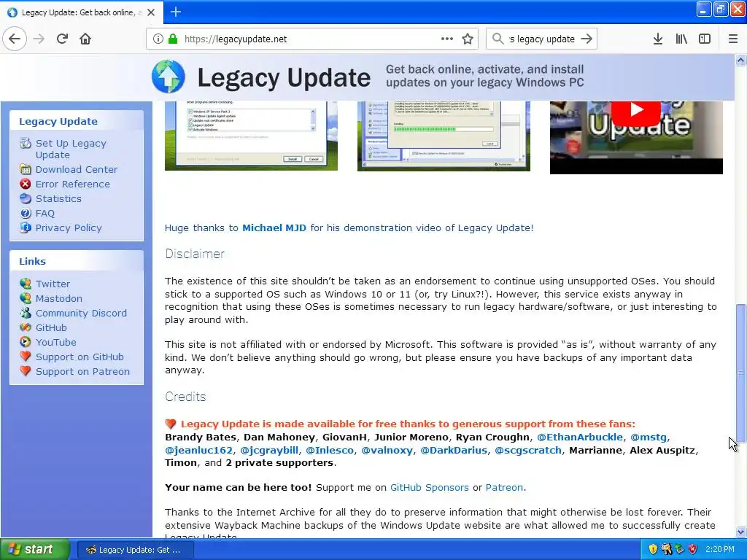Image resolution: width=747 pixels, height=560 pixels.
Task: Open the Library bookmarks and history
Action: (x=681, y=39)
